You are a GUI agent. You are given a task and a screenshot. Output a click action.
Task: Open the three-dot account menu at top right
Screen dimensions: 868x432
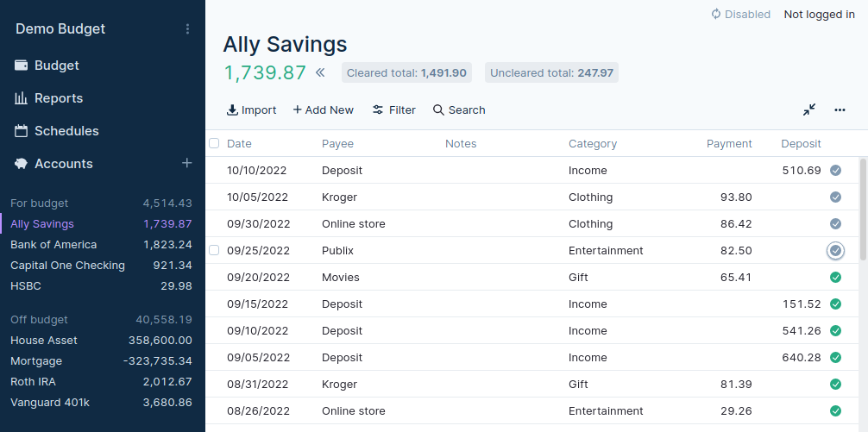[840, 110]
